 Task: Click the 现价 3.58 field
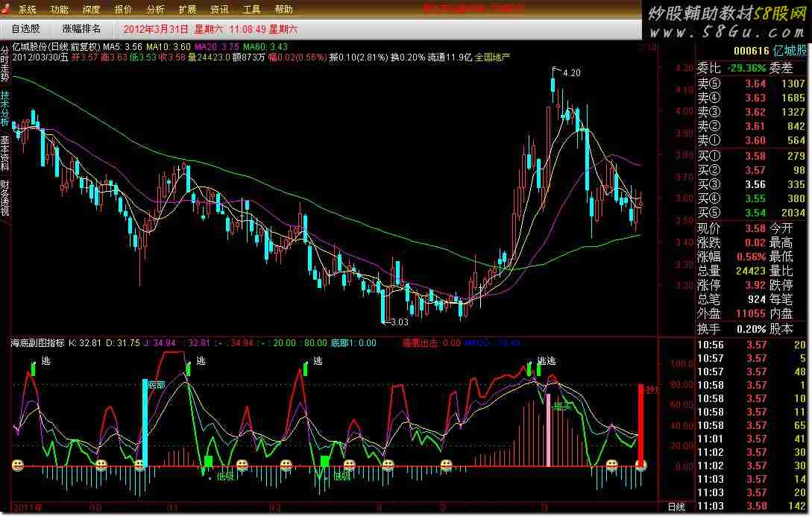pyautogui.click(x=731, y=228)
